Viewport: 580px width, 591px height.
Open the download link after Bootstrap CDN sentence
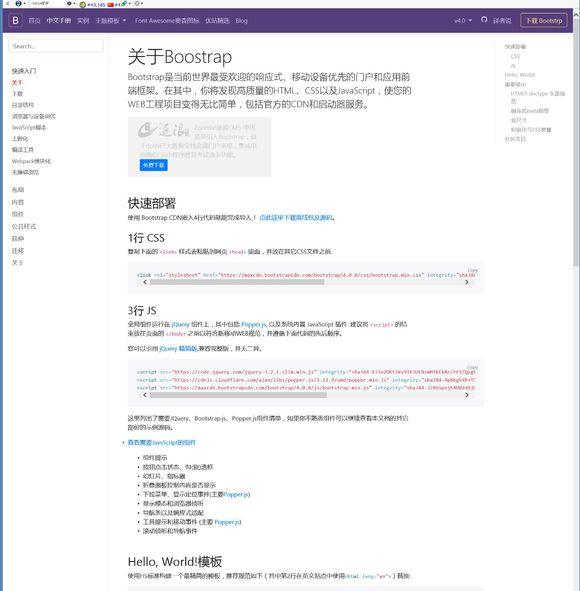pyautogui.click(x=296, y=217)
